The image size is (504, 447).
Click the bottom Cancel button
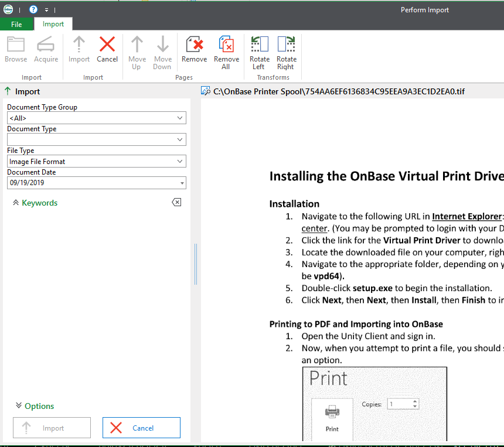pyautogui.click(x=141, y=428)
